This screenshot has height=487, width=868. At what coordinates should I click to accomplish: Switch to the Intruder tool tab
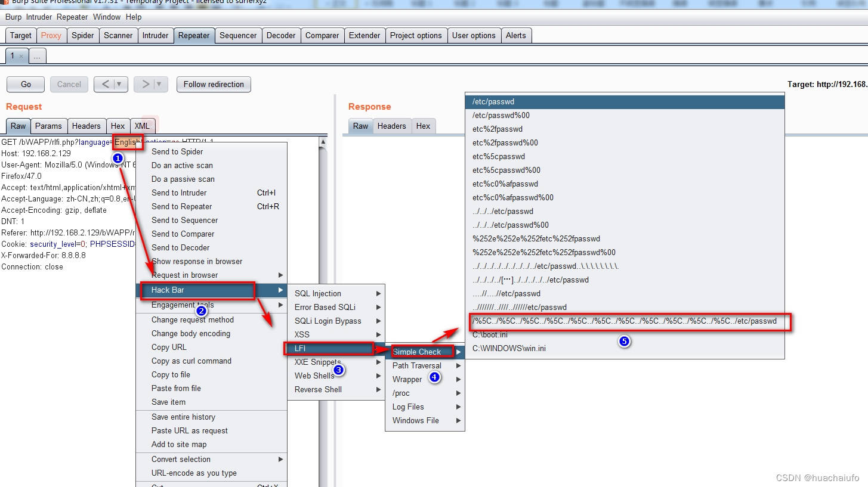coord(155,35)
